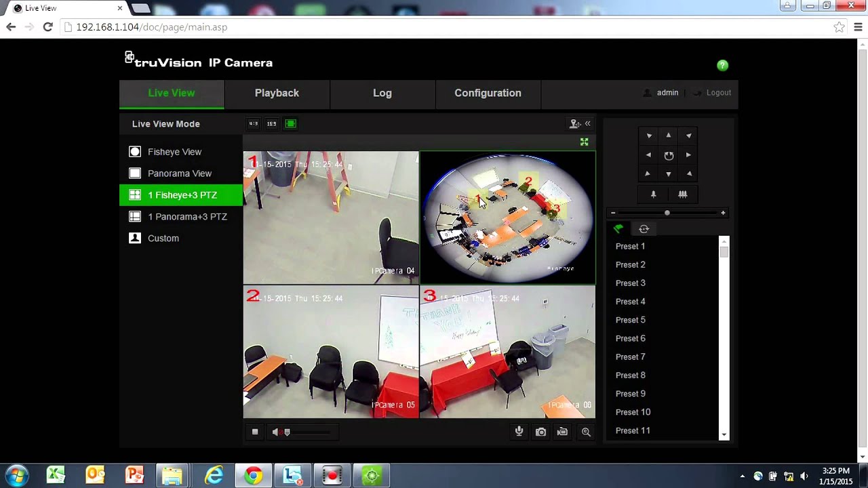
Task: Pan camera down with PTZ arrow
Action: [669, 174]
